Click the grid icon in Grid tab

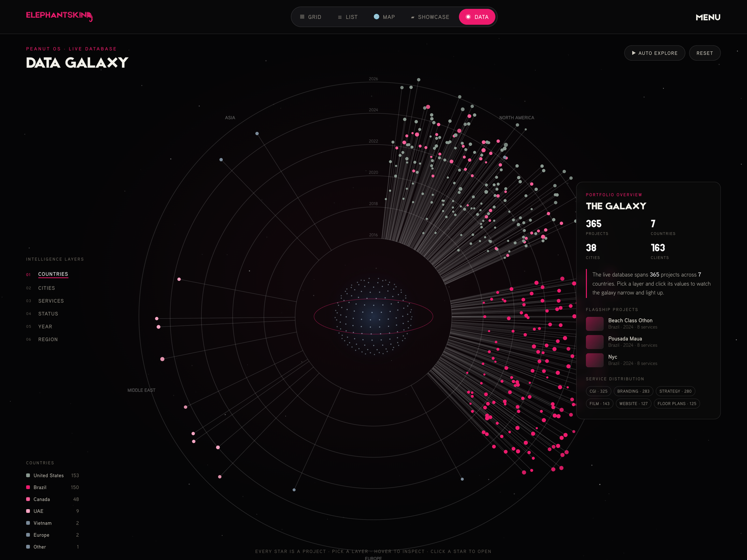tap(302, 17)
